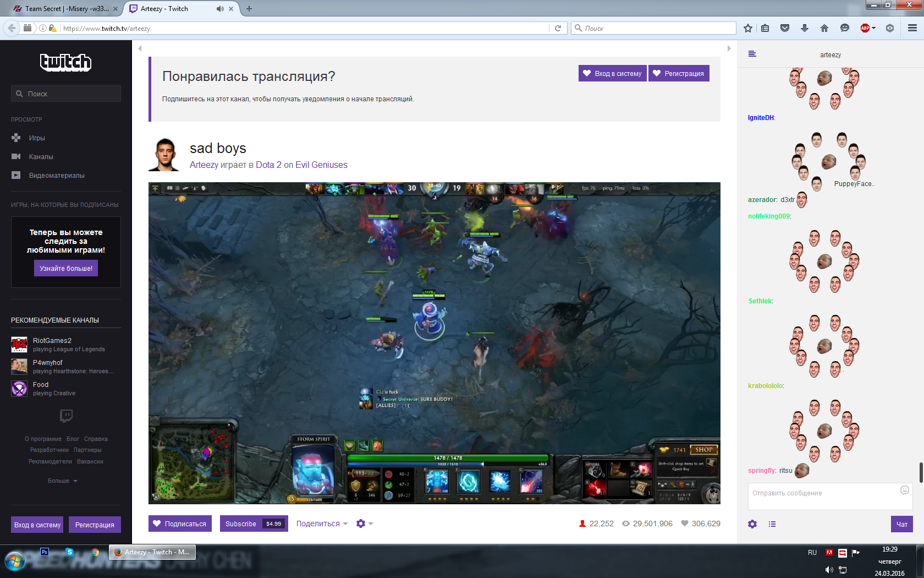This screenshot has width=924, height=578.
Task: Click the chat panel scrollbar thumb
Action: tap(921, 472)
